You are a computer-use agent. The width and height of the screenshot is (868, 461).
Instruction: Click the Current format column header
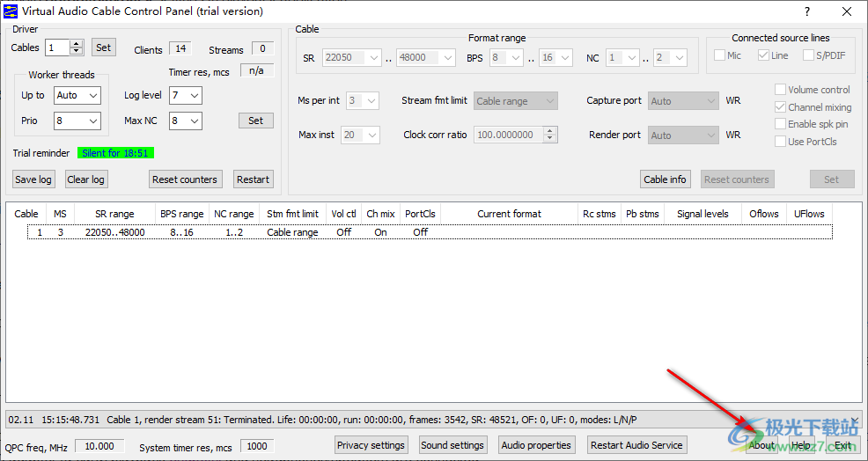click(509, 214)
